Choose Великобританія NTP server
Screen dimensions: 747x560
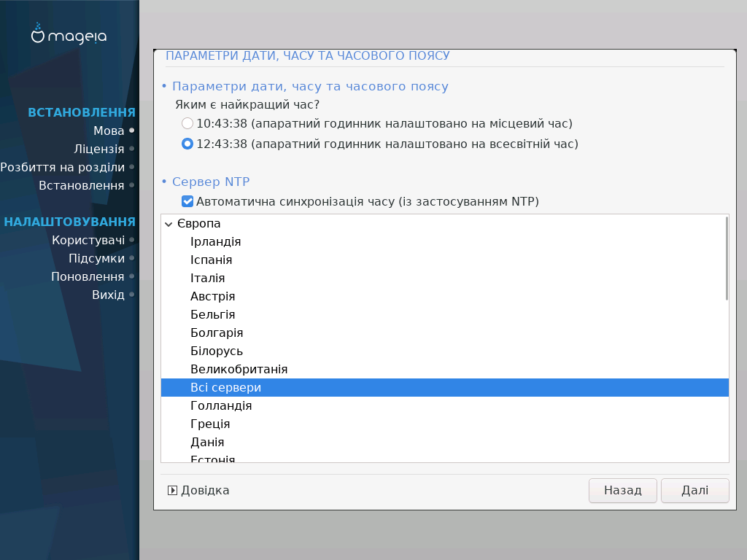[239, 370]
